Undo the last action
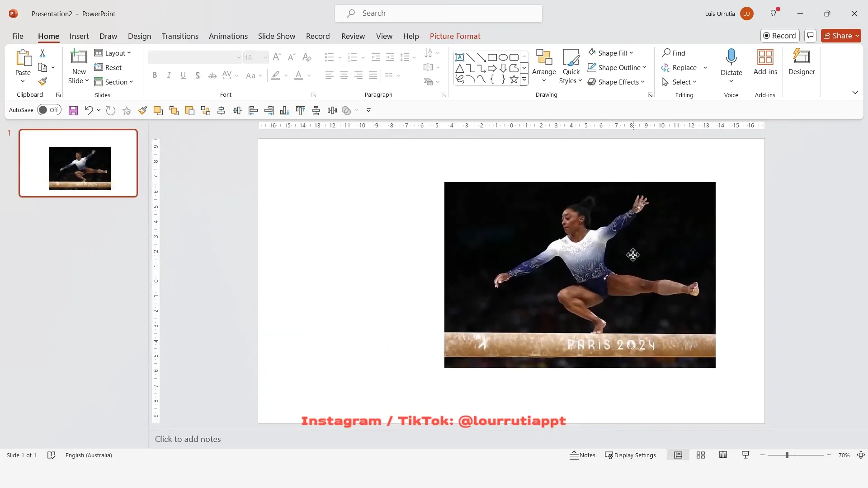 point(89,110)
